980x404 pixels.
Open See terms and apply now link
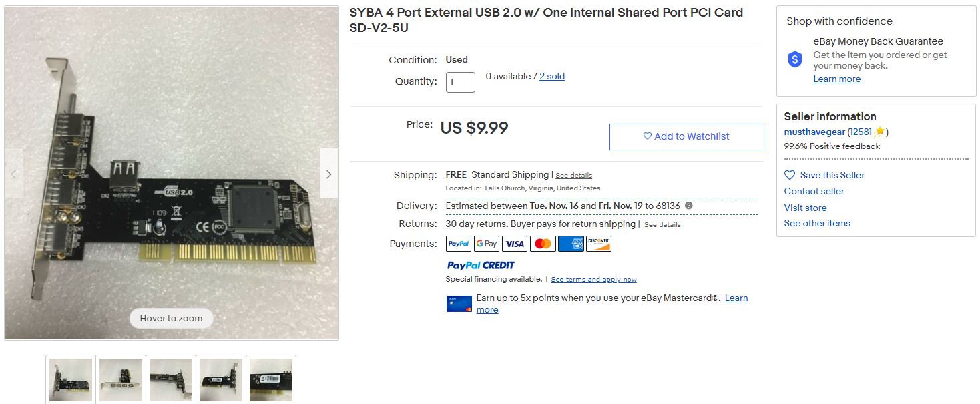click(593, 279)
